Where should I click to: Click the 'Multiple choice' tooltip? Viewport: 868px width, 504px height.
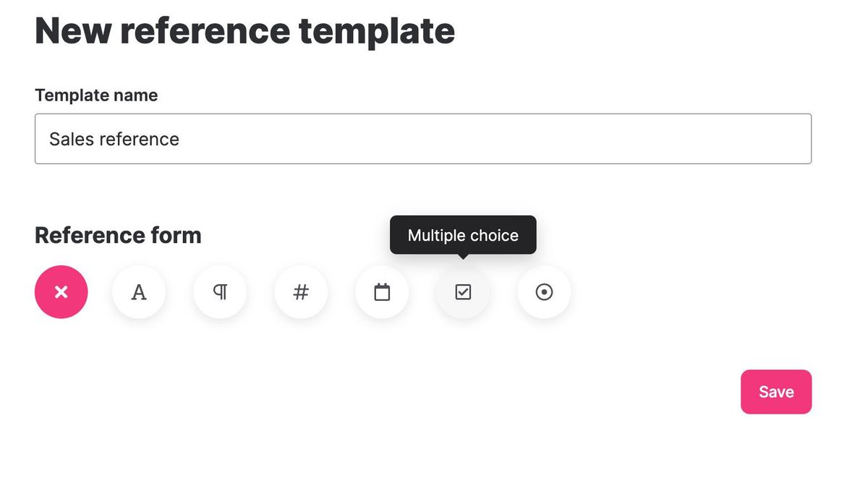click(463, 235)
